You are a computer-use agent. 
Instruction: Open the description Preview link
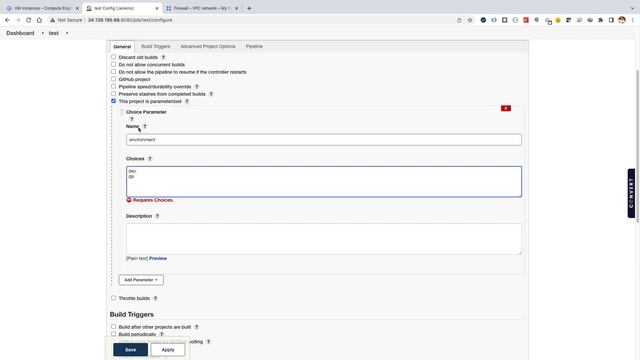click(x=158, y=258)
